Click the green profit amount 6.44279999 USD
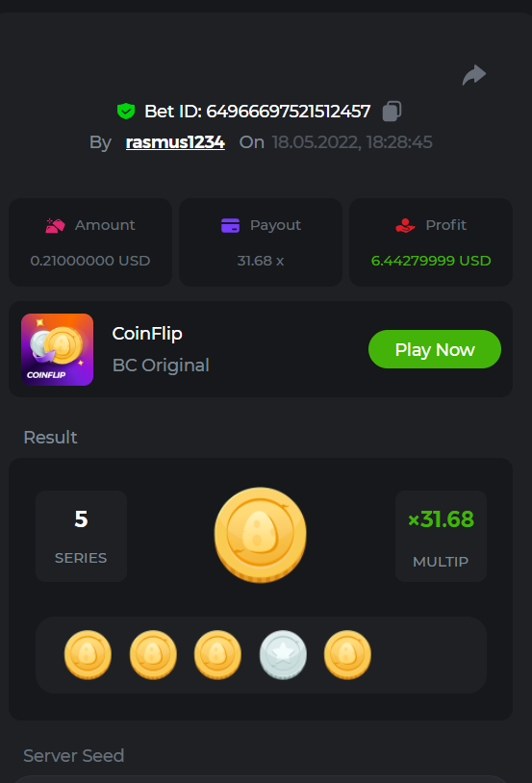The height and width of the screenshot is (783, 532). (431, 261)
